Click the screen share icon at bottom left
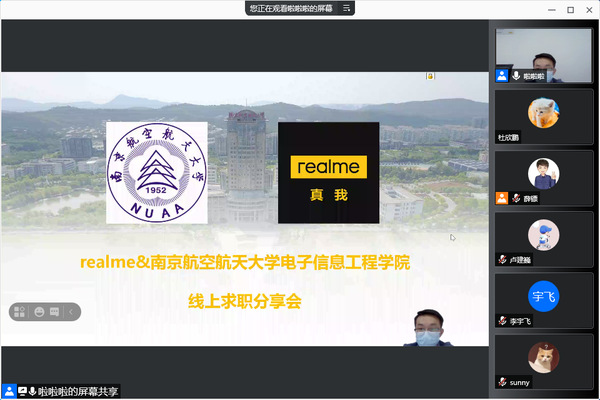Viewport: 600px width, 400px height. (x=22, y=391)
